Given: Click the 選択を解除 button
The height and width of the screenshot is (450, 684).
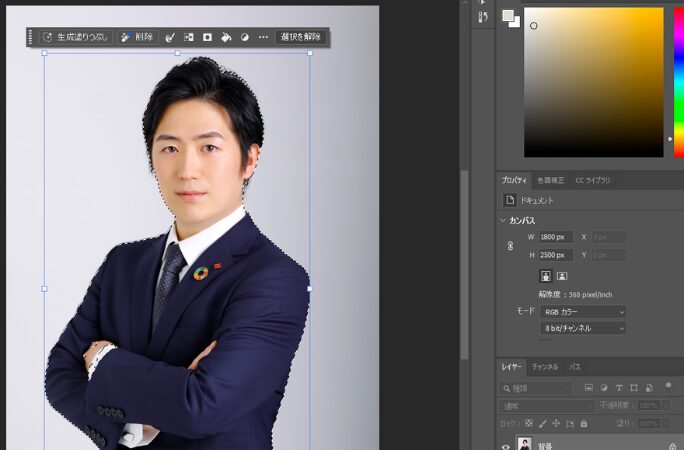Looking at the screenshot, I should click(300, 37).
